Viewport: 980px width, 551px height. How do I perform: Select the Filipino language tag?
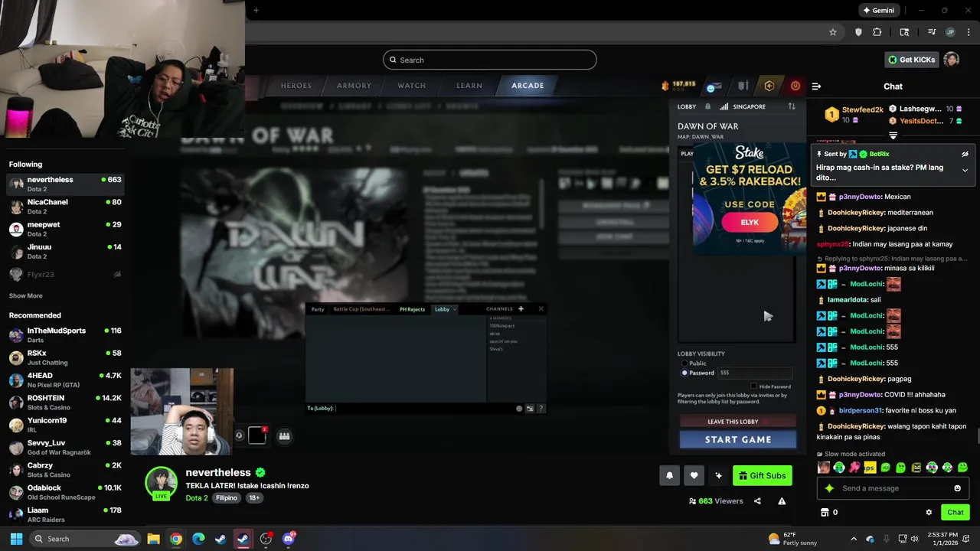click(227, 497)
